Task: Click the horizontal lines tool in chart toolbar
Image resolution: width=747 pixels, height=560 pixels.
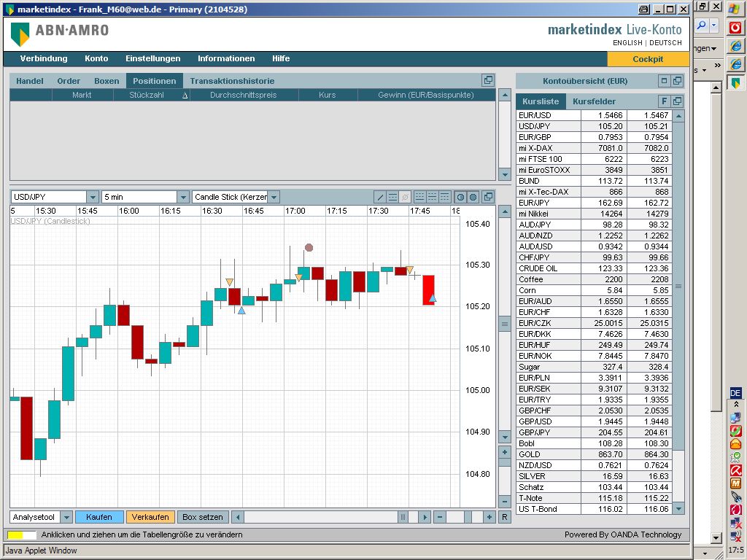Action: coord(392,197)
